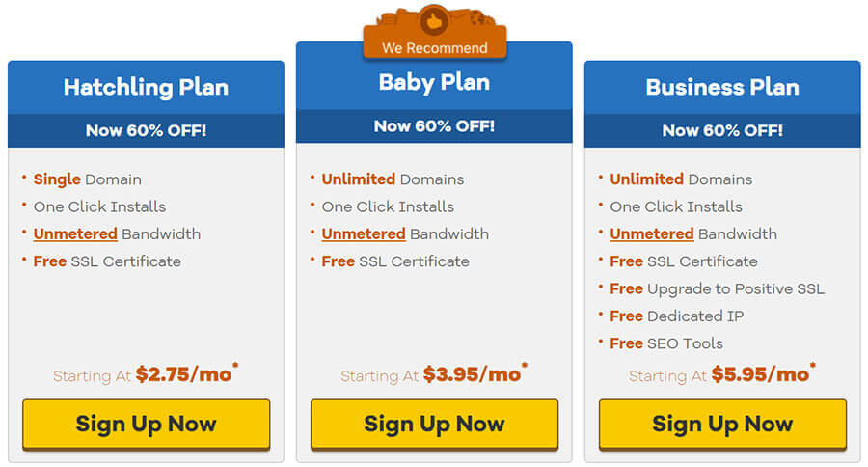Click Unmetered Bandwidth link in Baby Plan
The width and height of the screenshot is (868, 467).
pyautogui.click(x=364, y=234)
